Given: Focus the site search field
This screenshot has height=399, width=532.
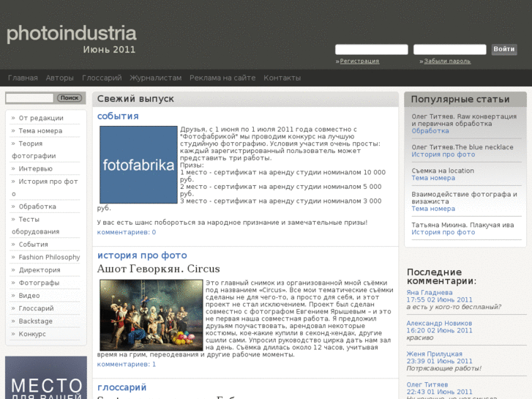Looking at the screenshot, I should point(29,98).
